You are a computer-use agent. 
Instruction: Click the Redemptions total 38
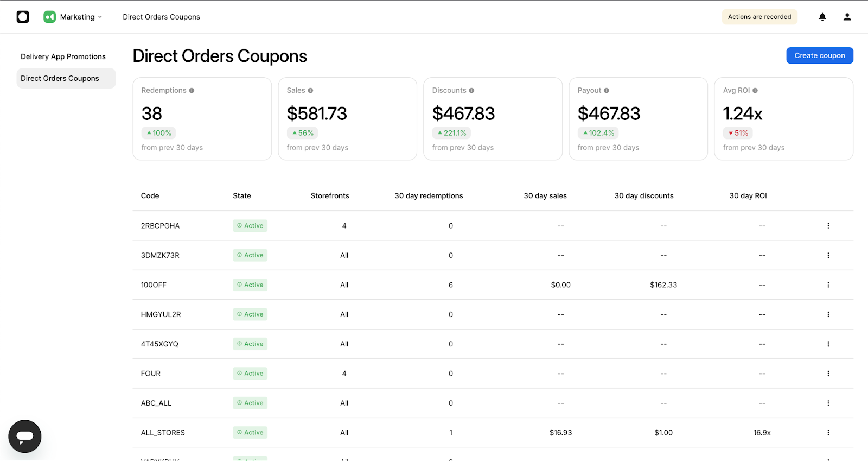152,113
